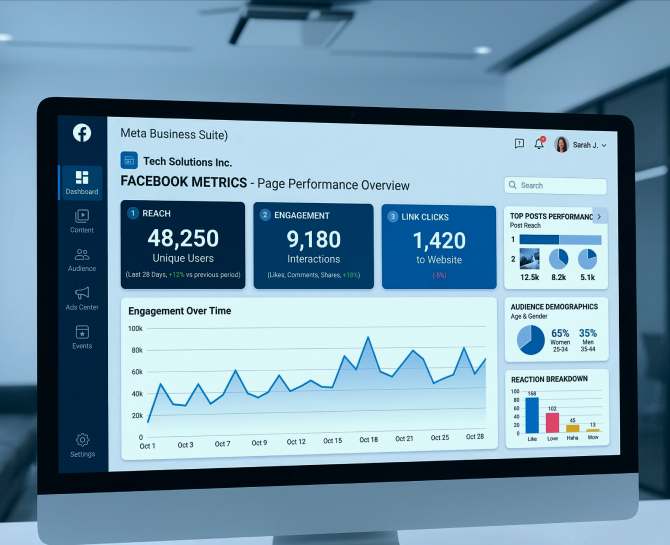Expand the Sarah J. account dropdown arrow
Screen dimensions: 670x545
point(604,145)
